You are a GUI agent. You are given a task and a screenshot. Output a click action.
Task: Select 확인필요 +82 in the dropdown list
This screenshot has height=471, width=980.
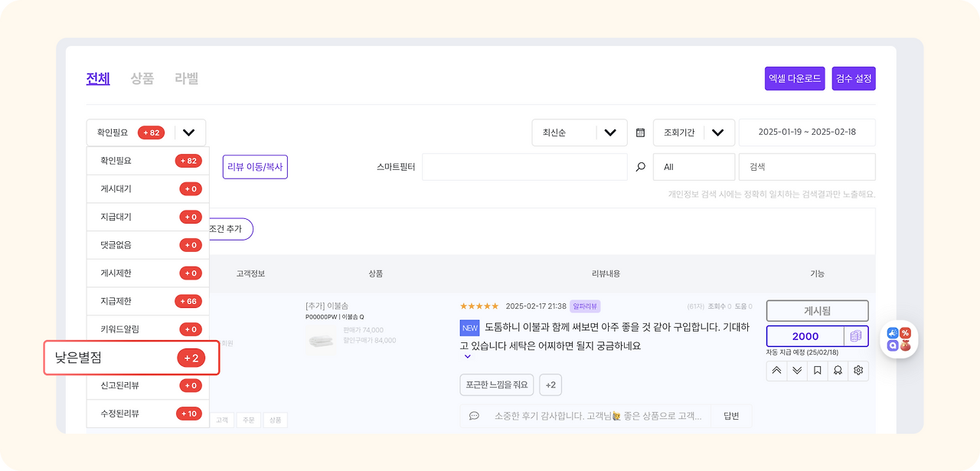(x=148, y=161)
